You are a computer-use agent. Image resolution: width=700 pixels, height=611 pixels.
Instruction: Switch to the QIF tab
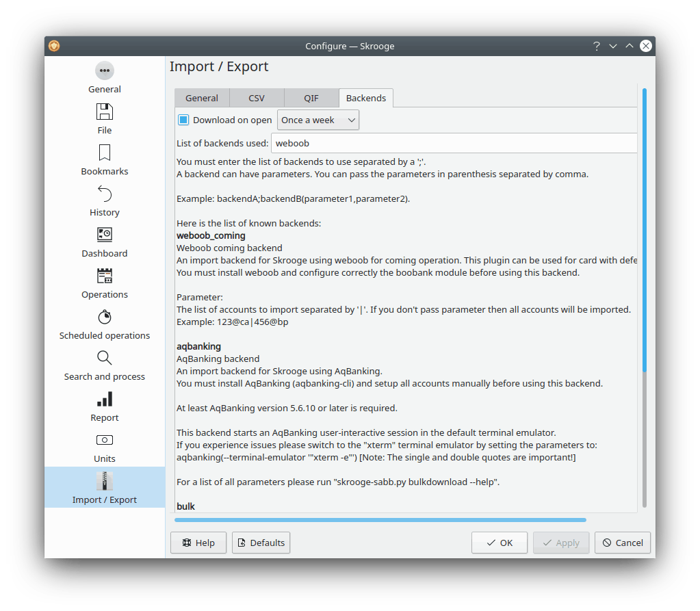tap(311, 99)
